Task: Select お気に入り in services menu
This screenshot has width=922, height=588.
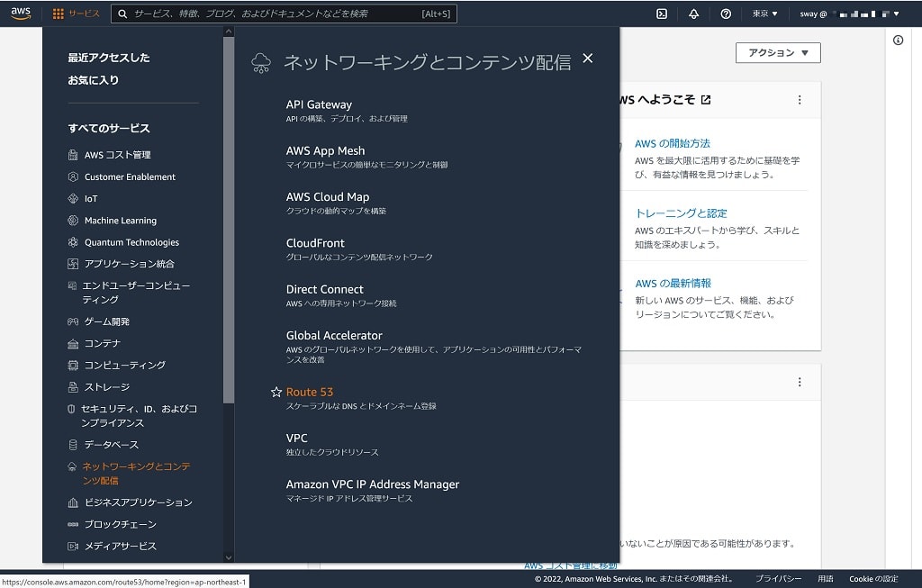Action: [93, 80]
